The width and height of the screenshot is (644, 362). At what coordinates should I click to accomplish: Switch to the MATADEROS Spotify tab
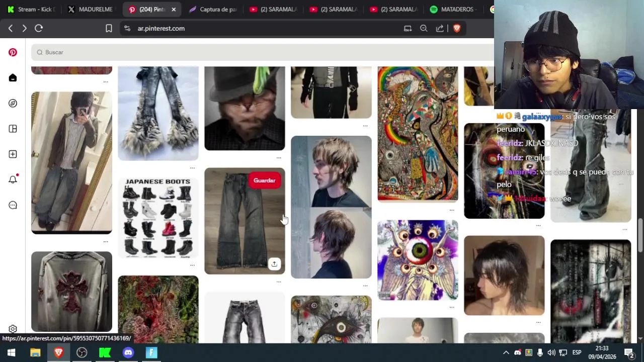tap(453, 9)
